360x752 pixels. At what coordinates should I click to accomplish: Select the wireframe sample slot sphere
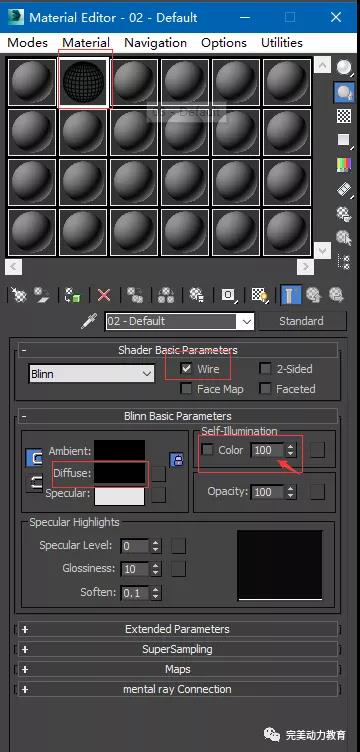[x=83, y=82]
